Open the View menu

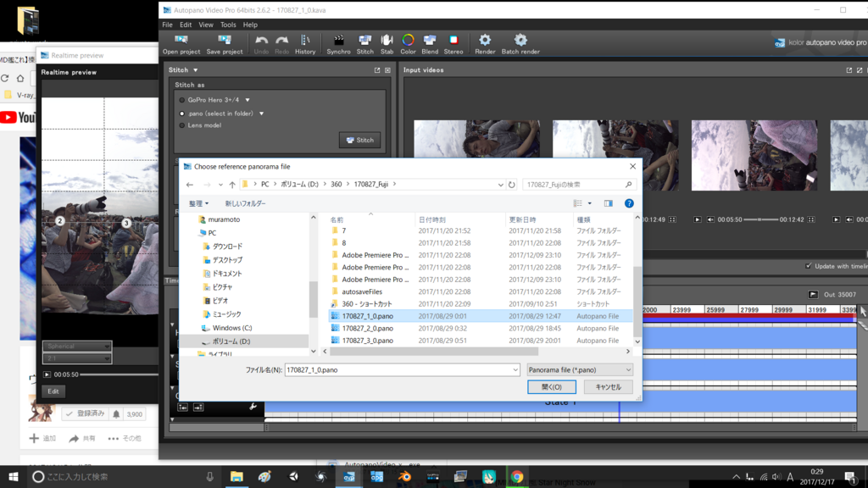[206, 25]
